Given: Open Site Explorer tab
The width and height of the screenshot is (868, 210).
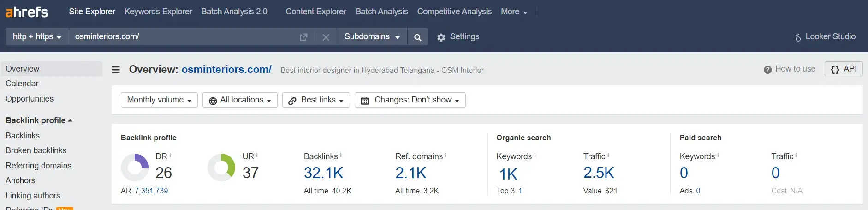Looking at the screenshot, I should pyautogui.click(x=92, y=12).
